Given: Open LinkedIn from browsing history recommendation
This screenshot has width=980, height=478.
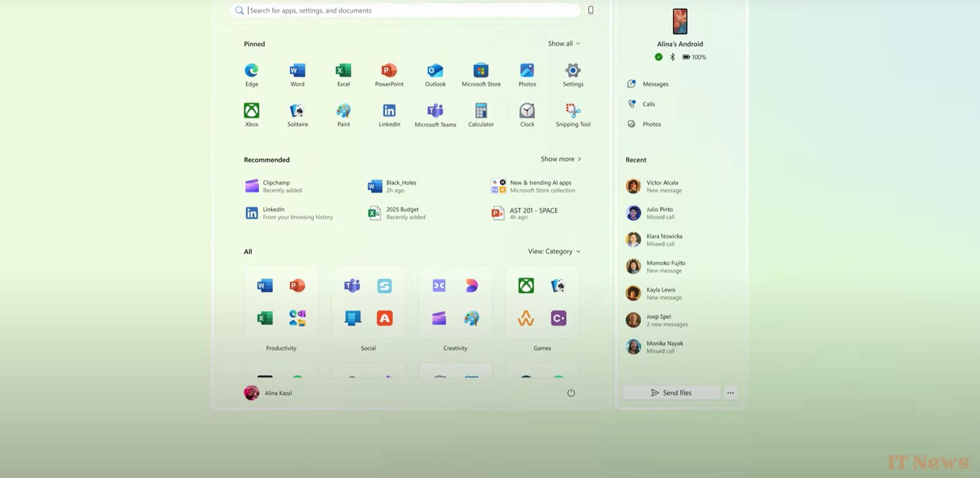Looking at the screenshot, I should point(289,213).
